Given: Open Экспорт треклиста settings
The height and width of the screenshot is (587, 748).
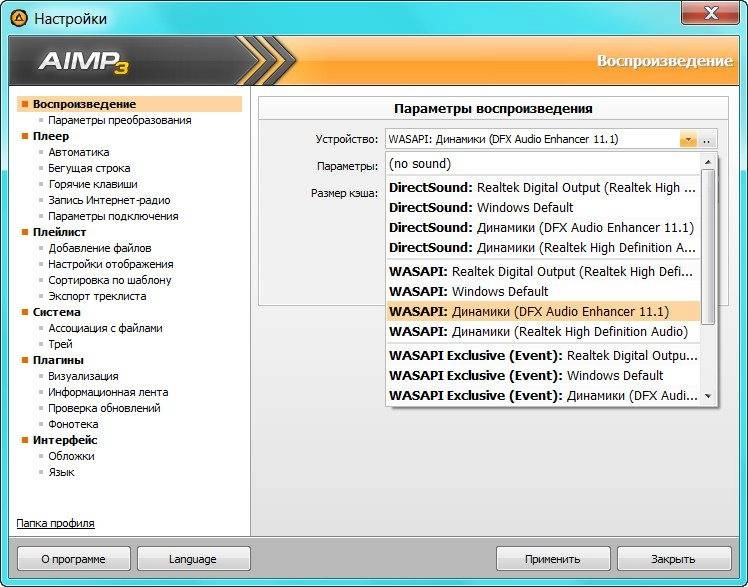Looking at the screenshot, I should click(97, 296).
